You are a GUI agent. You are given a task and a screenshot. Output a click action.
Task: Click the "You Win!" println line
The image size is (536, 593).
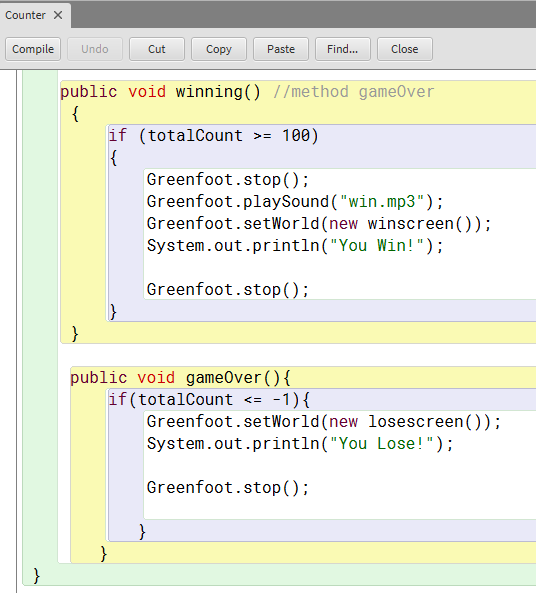point(295,245)
